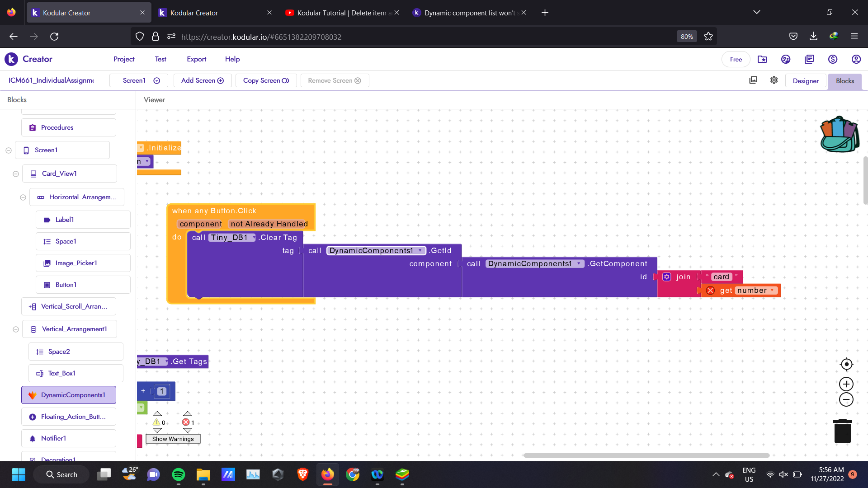Click the trash can in viewer
The height and width of the screenshot is (488, 868).
point(843,431)
